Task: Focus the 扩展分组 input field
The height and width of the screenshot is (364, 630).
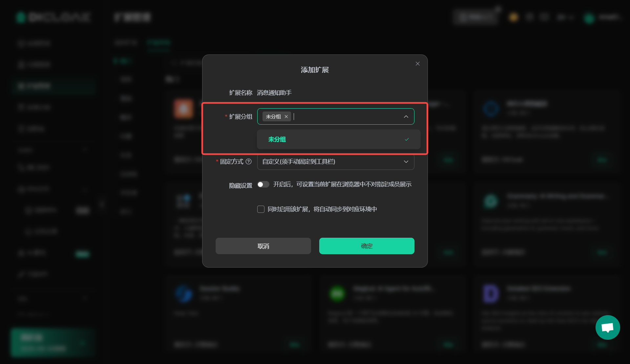Action: [336, 116]
